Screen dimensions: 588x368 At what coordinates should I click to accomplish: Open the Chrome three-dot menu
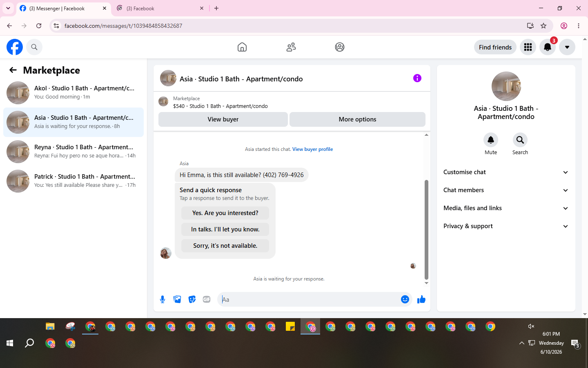[579, 26]
